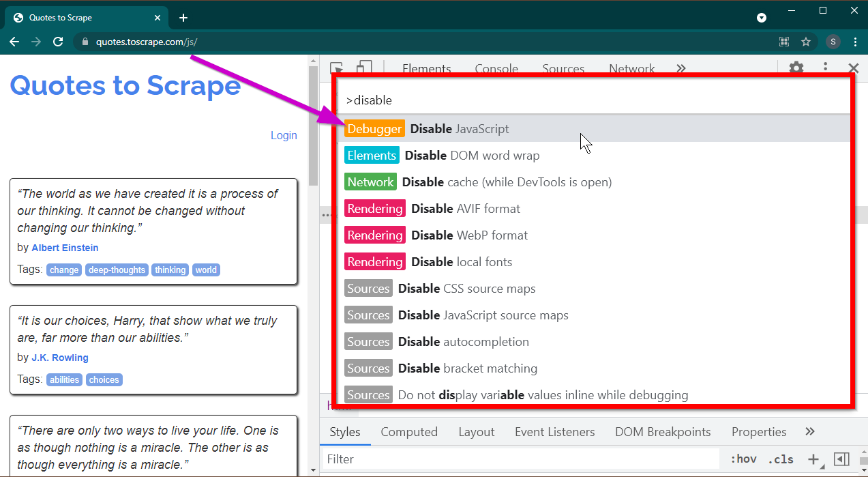Click the page vertical scrollbar thumb
The image size is (868, 477).
[x=314, y=126]
